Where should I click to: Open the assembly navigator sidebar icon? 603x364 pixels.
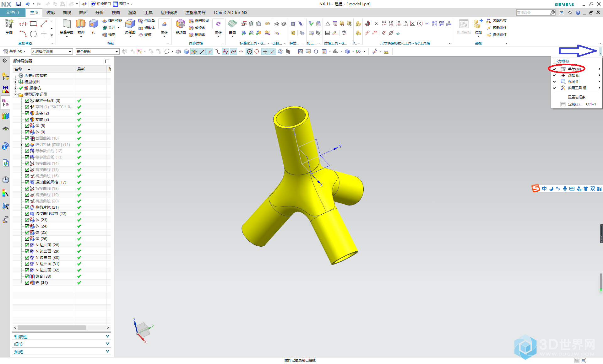6,76
